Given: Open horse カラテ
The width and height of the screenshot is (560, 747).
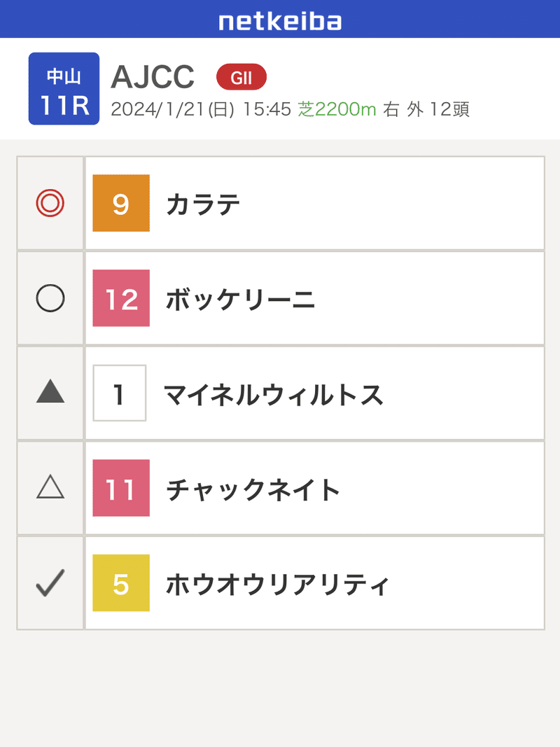Looking at the screenshot, I should coord(203,204).
